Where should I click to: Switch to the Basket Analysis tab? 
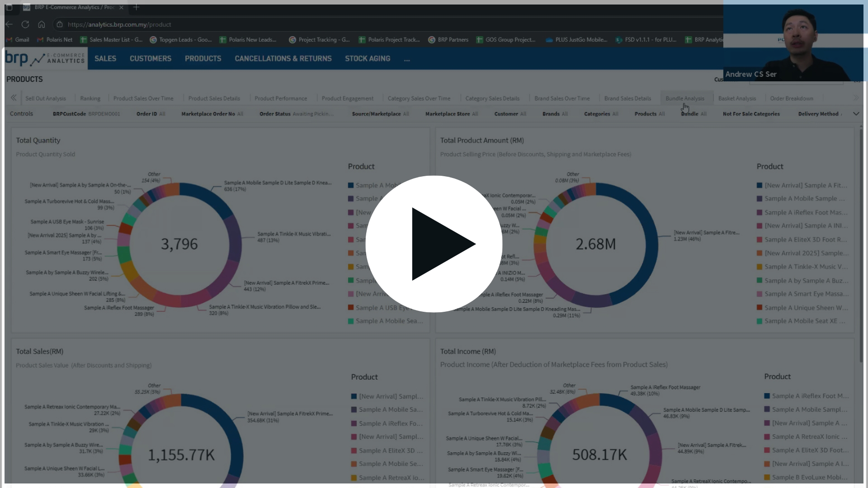737,99
